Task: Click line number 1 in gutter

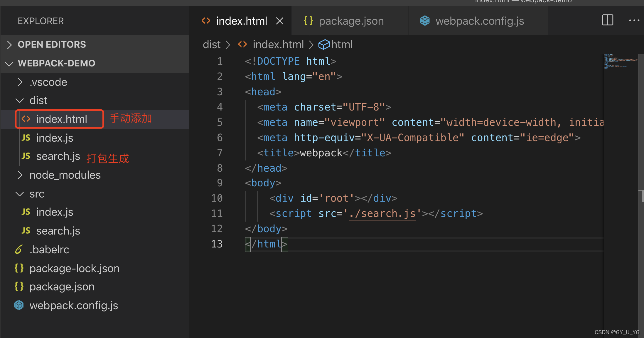Action: (220, 61)
